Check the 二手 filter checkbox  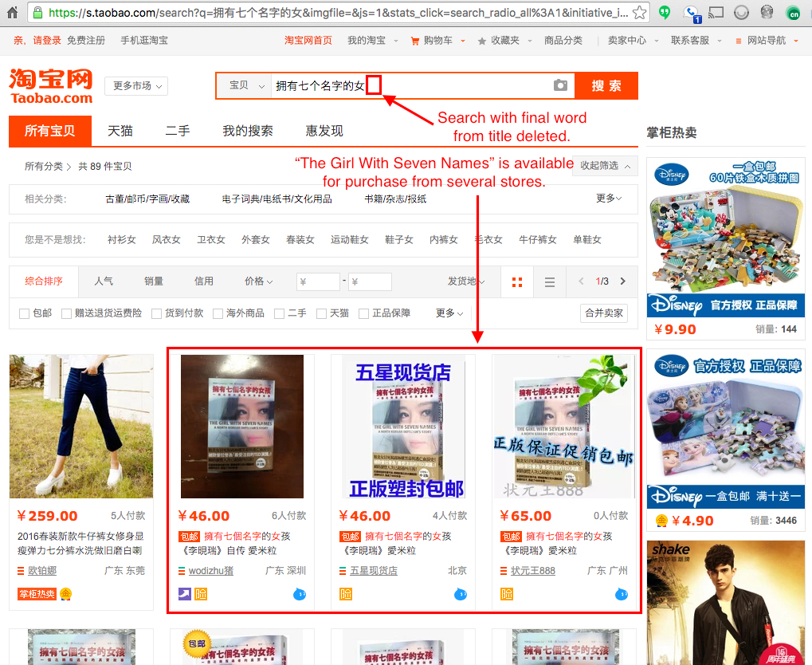click(x=279, y=313)
